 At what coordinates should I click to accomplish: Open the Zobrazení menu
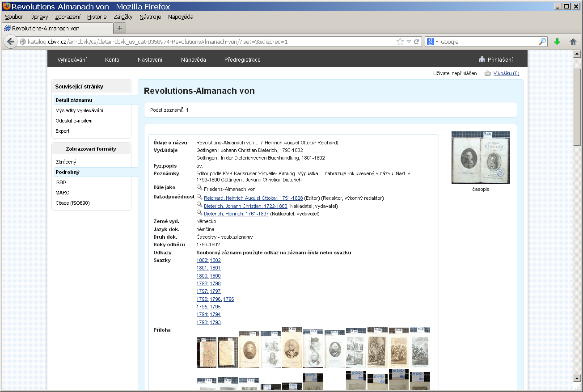point(68,17)
